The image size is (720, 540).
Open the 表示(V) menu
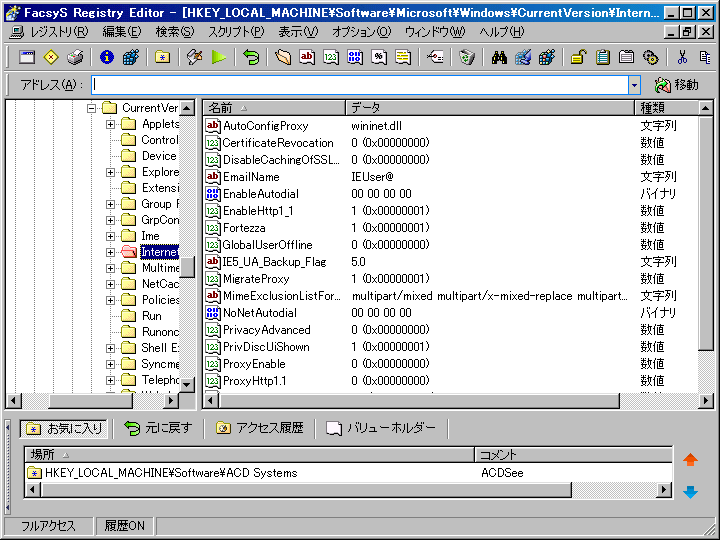point(298,32)
